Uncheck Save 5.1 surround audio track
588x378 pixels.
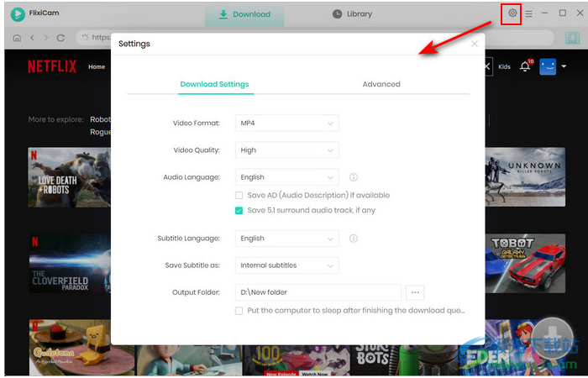(239, 210)
